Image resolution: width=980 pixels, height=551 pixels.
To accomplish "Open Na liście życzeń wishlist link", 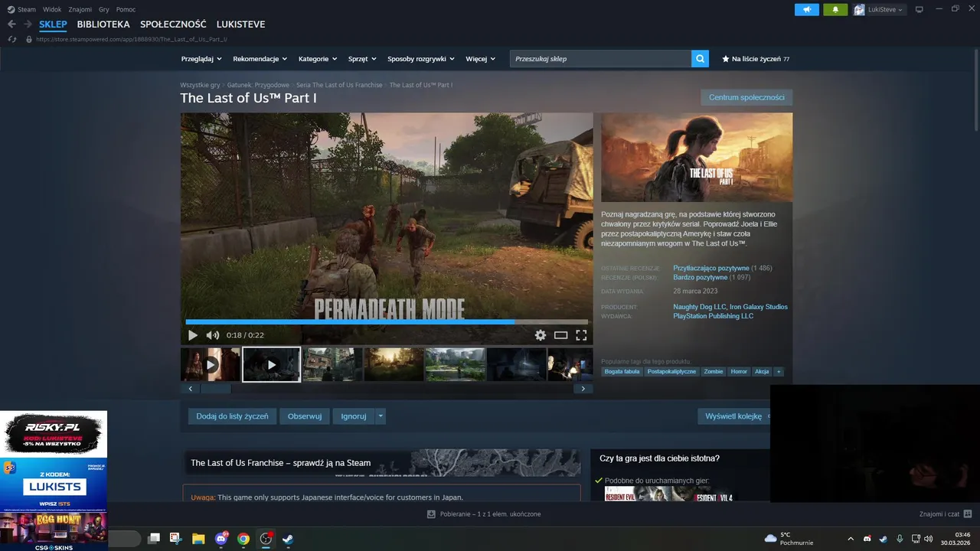I will click(x=756, y=59).
